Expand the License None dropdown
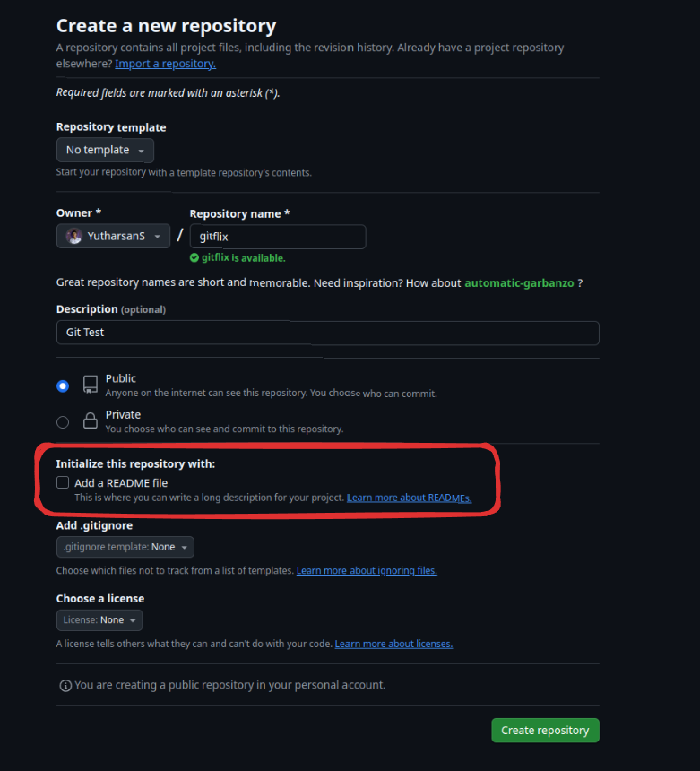Image resolution: width=700 pixels, height=771 pixels. tap(99, 619)
